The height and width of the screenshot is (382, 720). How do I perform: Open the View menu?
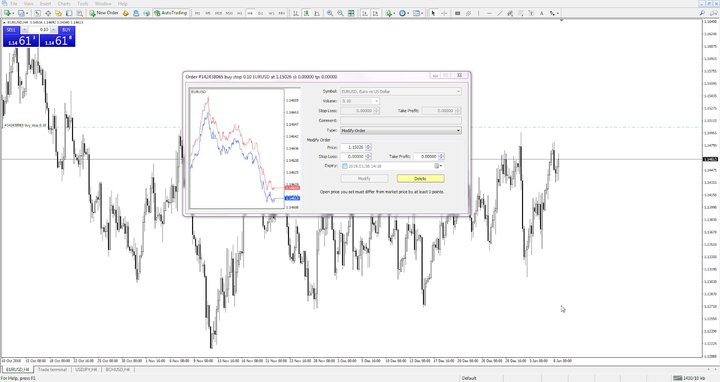tap(28, 4)
